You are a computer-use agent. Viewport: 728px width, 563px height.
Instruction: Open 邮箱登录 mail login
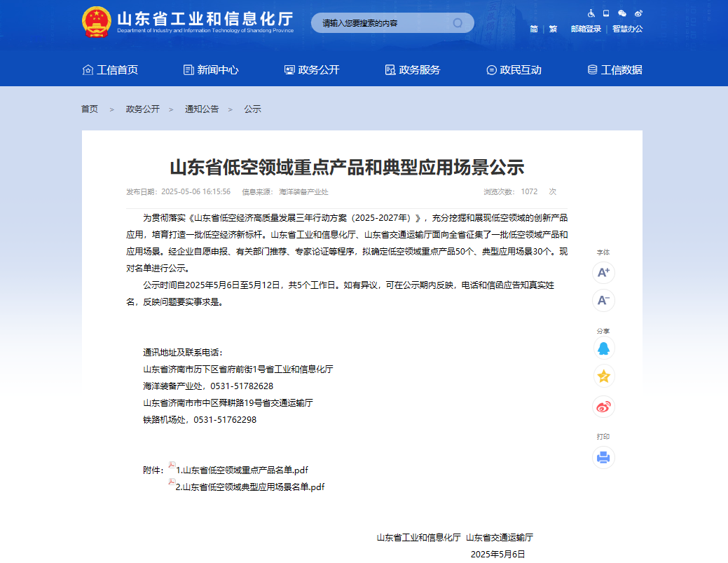(586, 29)
